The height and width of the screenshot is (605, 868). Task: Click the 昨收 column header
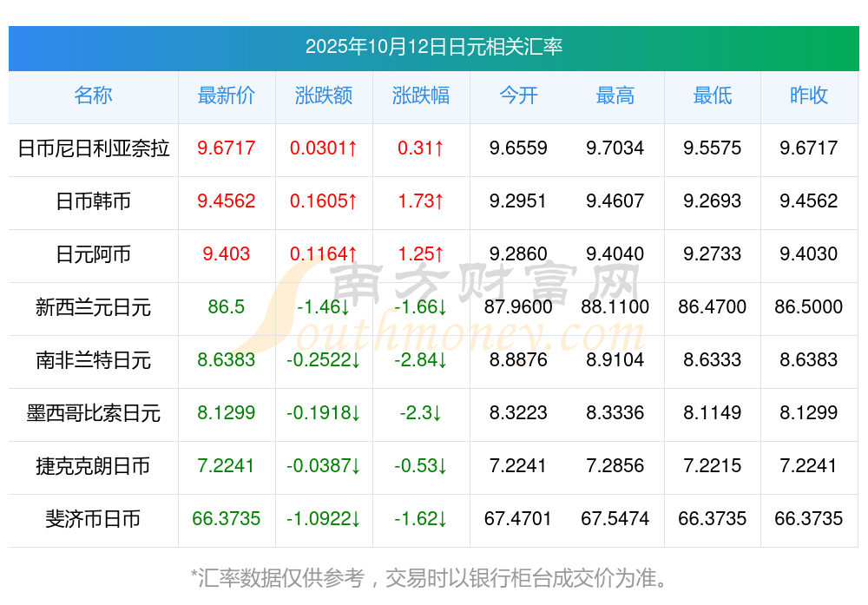(809, 95)
